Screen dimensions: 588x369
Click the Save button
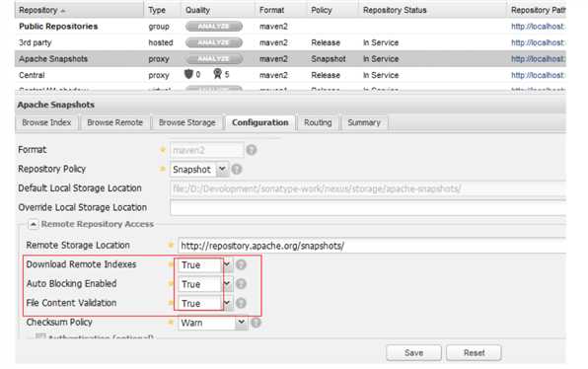[x=413, y=353]
